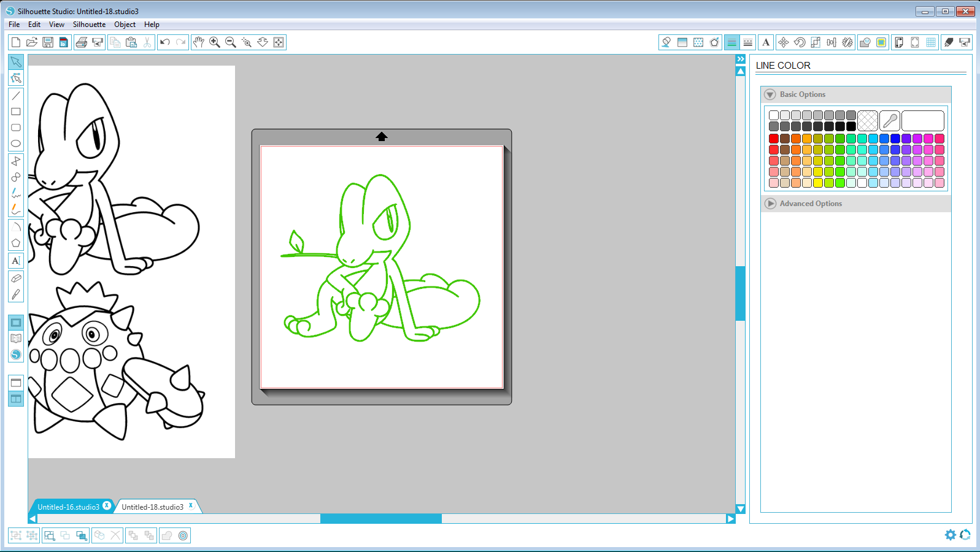Image resolution: width=980 pixels, height=552 pixels.
Task: Open the Replicate panel icon
Action: pyautogui.click(x=847, y=42)
